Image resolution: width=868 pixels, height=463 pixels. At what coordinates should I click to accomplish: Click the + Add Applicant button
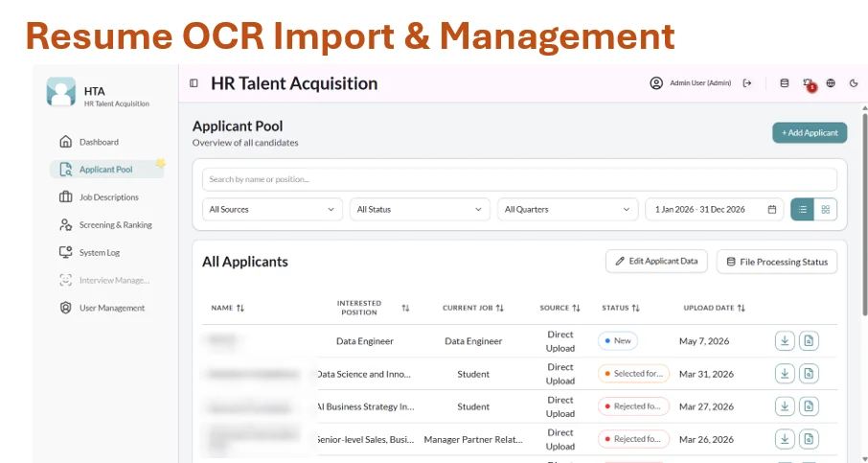pos(810,133)
